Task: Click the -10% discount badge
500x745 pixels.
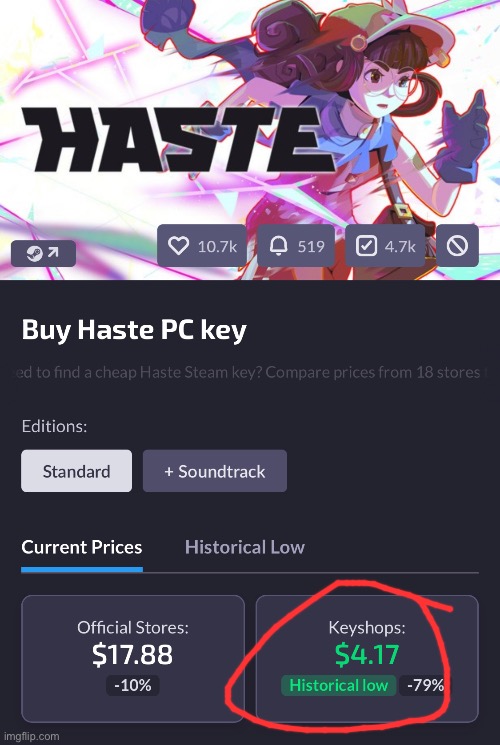Action: [x=133, y=686]
